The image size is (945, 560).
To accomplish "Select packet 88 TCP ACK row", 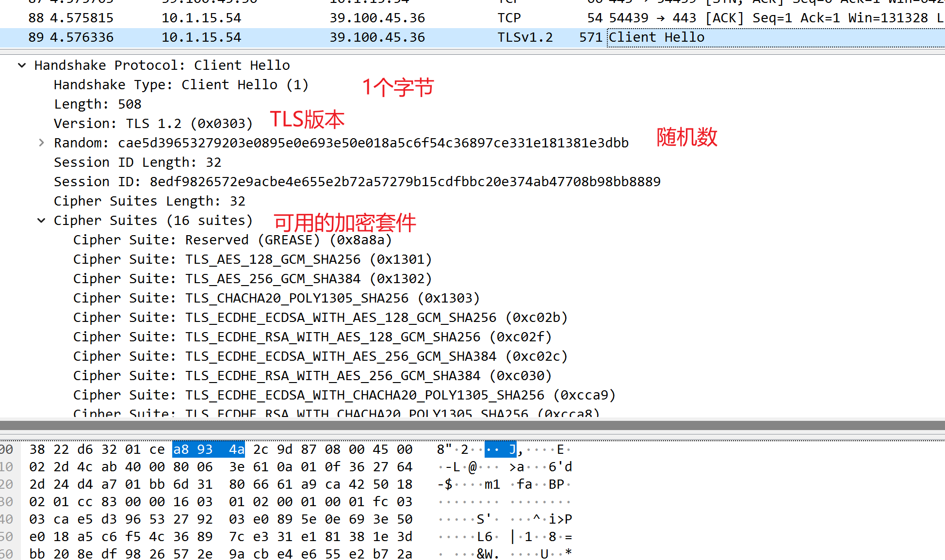I will coord(340,18).
